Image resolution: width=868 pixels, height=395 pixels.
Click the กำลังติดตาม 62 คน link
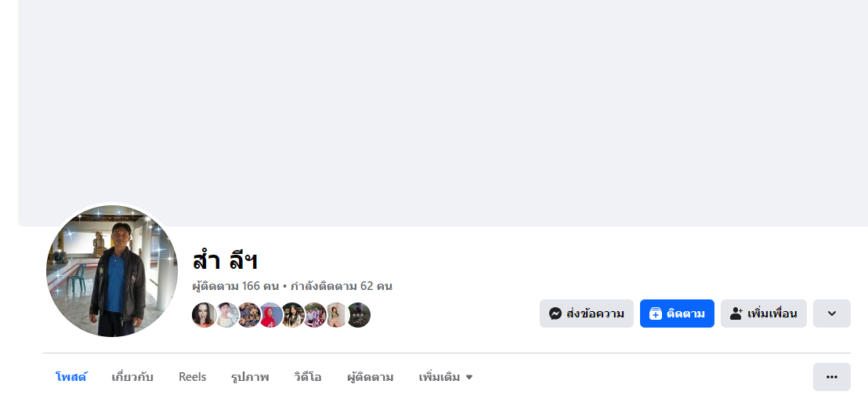coord(341,286)
